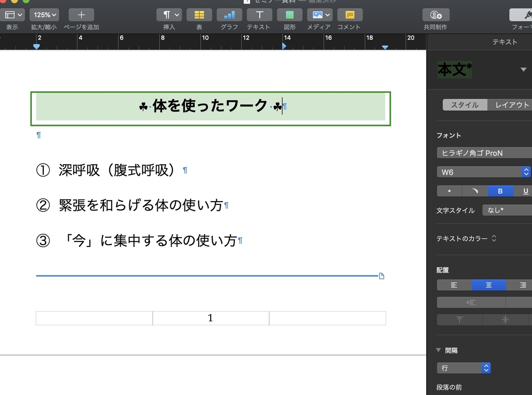Align text right in 配置 section

pos(519,285)
